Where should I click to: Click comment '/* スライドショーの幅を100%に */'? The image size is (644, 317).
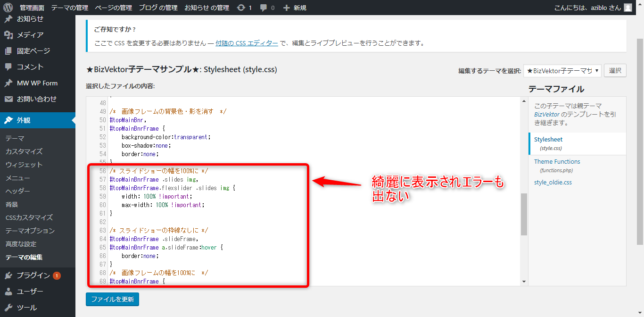tap(159, 171)
